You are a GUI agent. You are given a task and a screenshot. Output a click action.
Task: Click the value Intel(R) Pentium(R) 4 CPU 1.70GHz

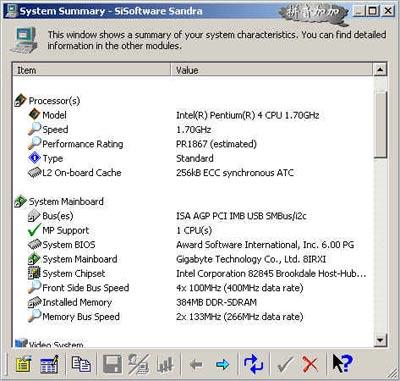click(248, 115)
